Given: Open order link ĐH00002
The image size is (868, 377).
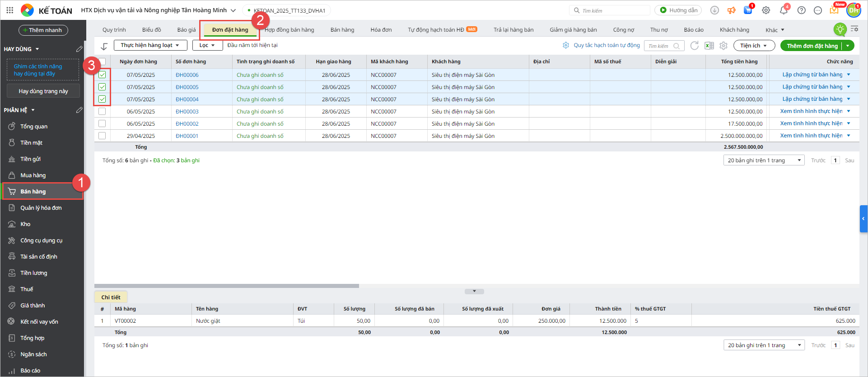Looking at the screenshot, I should coord(187,123).
